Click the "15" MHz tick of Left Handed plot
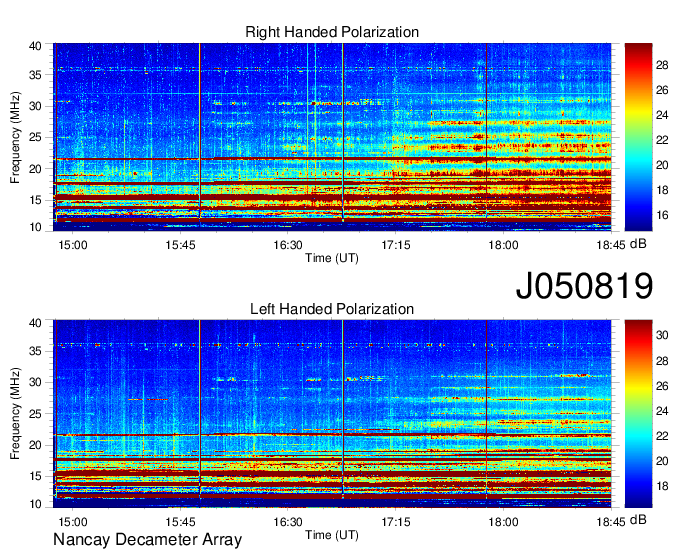Viewport: 680px width, 552px height. click(x=35, y=477)
